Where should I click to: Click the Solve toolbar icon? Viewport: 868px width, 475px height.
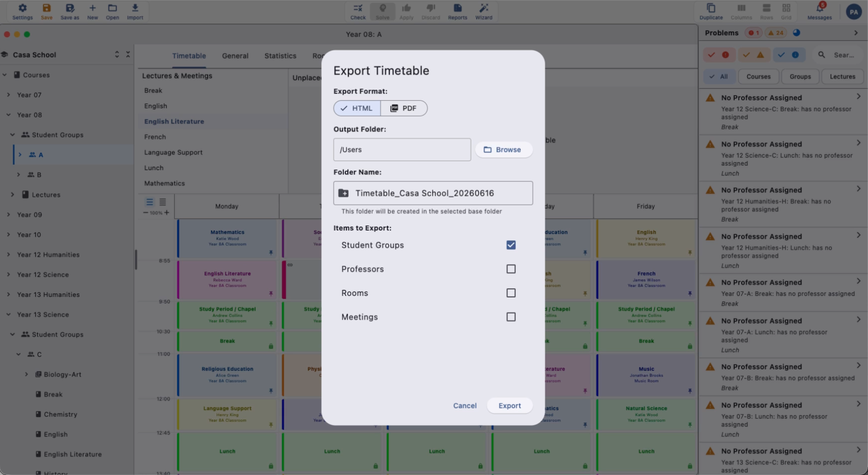click(x=382, y=11)
